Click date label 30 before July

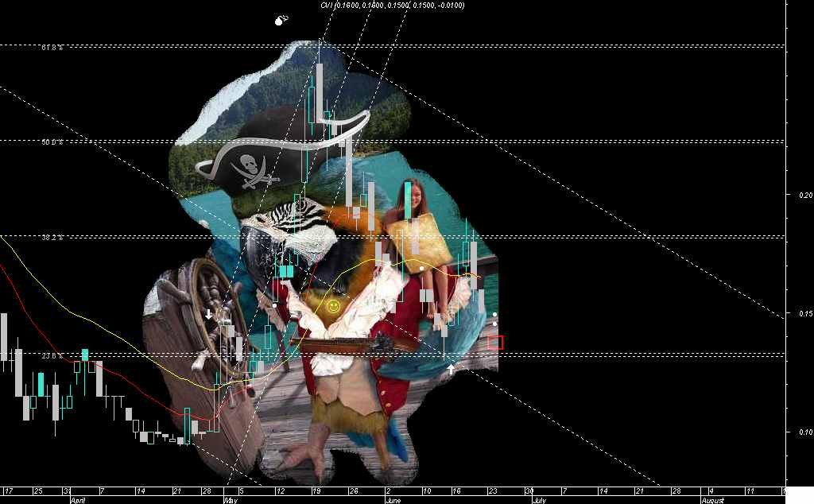pyautogui.click(x=529, y=491)
